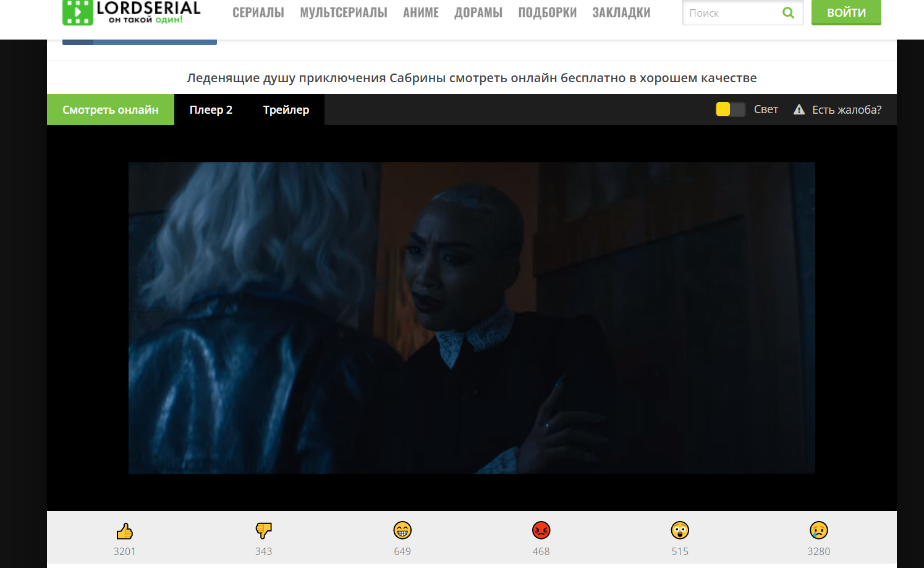Select the Смотреть онлайн tab
This screenshot has height=568, width=924.
tap(111, 109)
